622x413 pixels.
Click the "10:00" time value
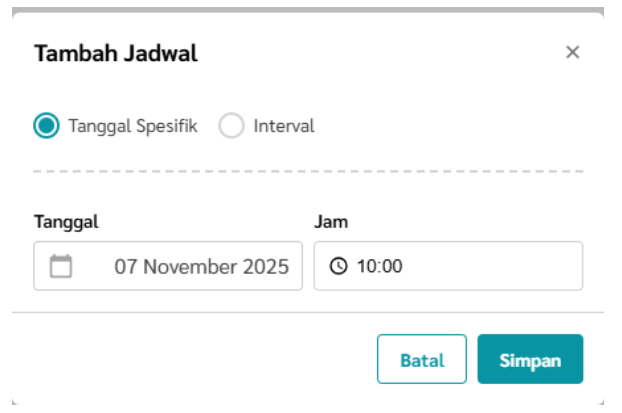(378, 266)
